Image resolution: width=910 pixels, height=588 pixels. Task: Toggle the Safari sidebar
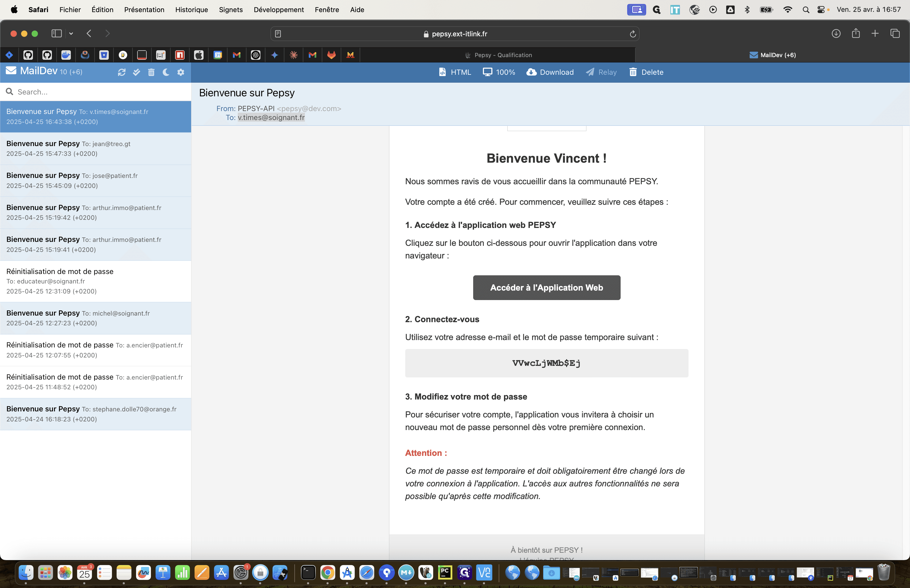pos(57,34)
